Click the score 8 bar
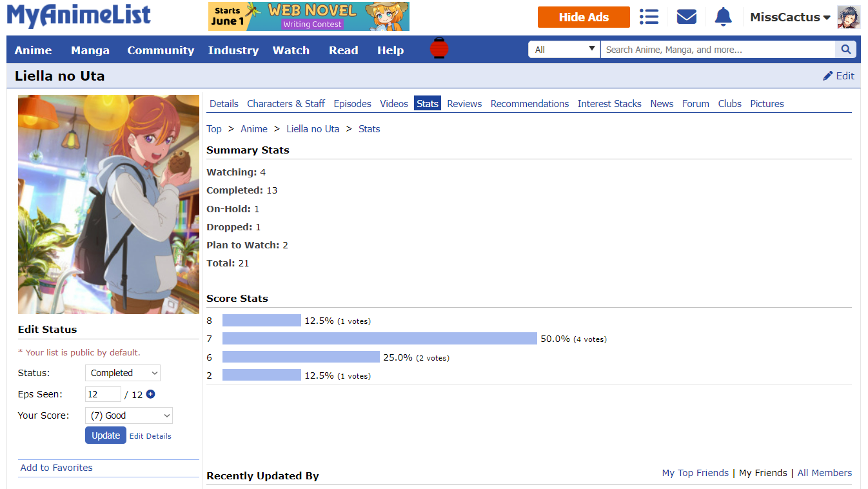 262,321
